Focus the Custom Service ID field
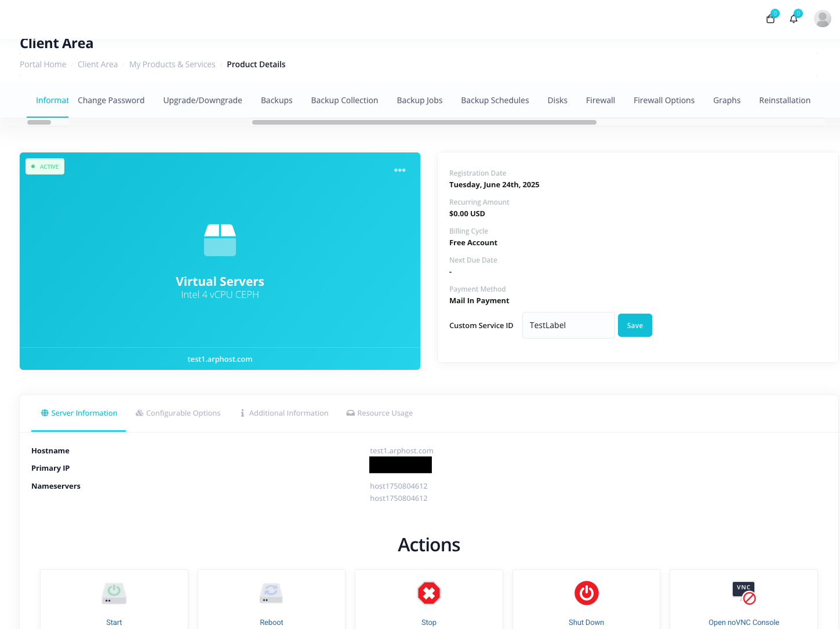840x629 pixels. 568,325
